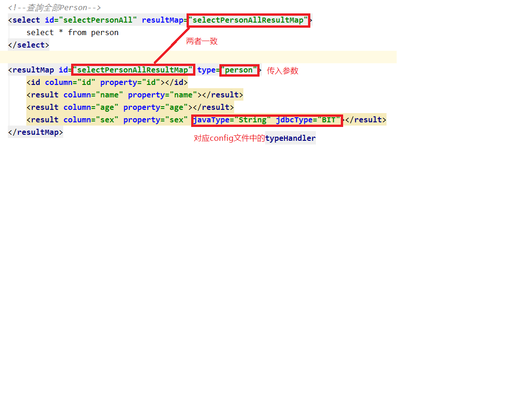
Task: Click column="name" in the result line
Action: [93, 95]
